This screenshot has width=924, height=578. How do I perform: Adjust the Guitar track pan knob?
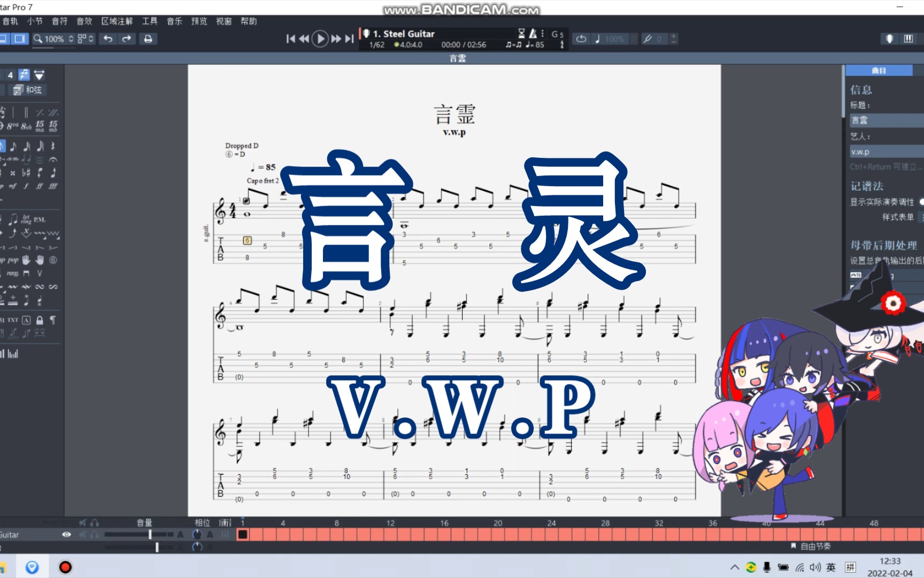[x=197, y=534]
